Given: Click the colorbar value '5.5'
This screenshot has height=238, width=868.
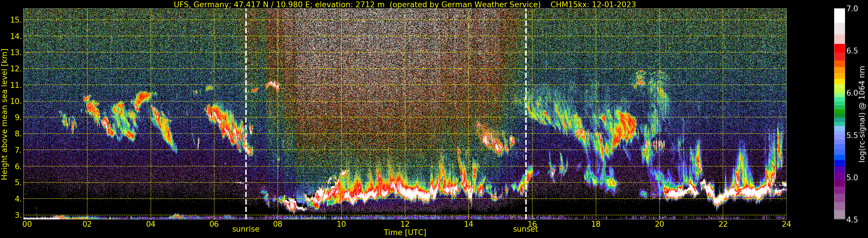Looking at the screenshot, I should 852,135.
